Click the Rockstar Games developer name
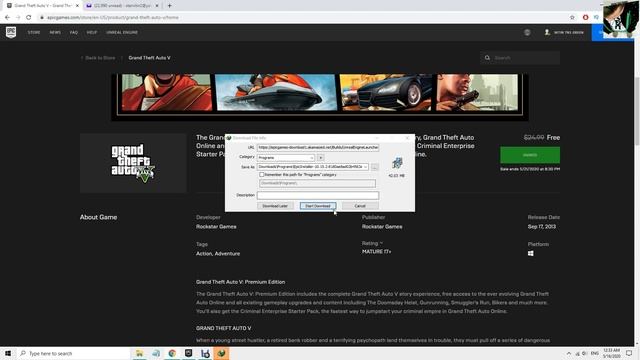 pyautogui.click(x=216, y=227)
